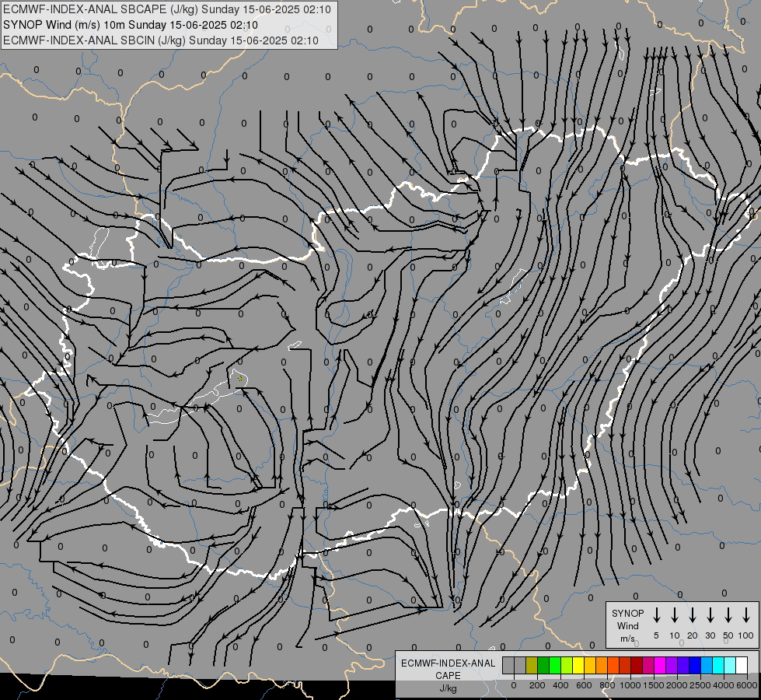This screenshot has width=761, height=700.
Task: Pick the pure blue CAPE swatch before 2500
Action: [x=694, y=665]
